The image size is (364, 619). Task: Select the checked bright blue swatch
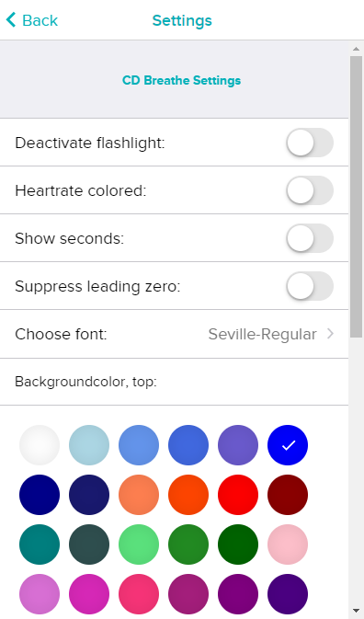tap(288, 445)
